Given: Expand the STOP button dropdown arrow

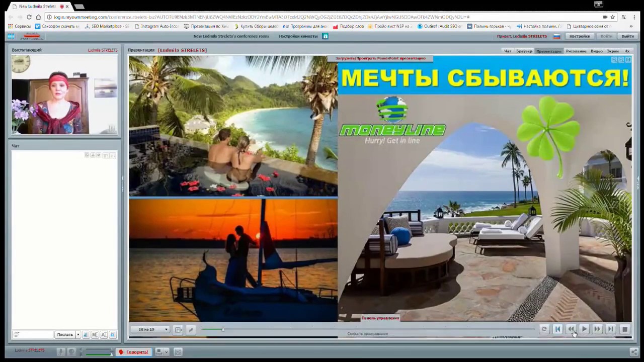Looking at the screenshot, I should (167, 352).
